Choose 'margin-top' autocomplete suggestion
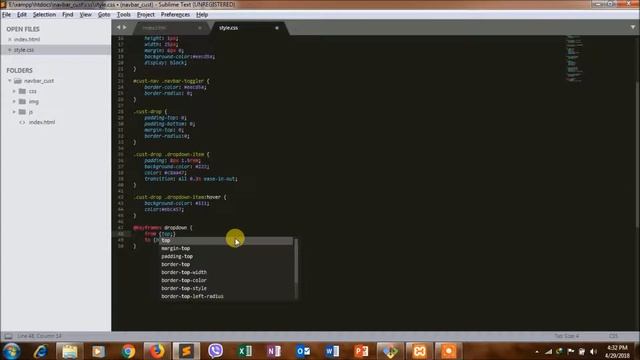Viewport: 640px width, 360px height. click(x=226, y=249)
